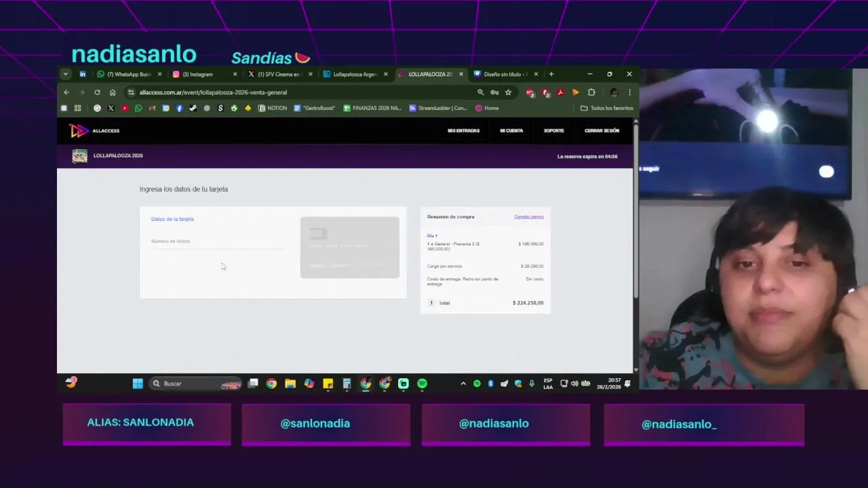
Task: Open the YouTube bookmark icon
Action: 125,108
